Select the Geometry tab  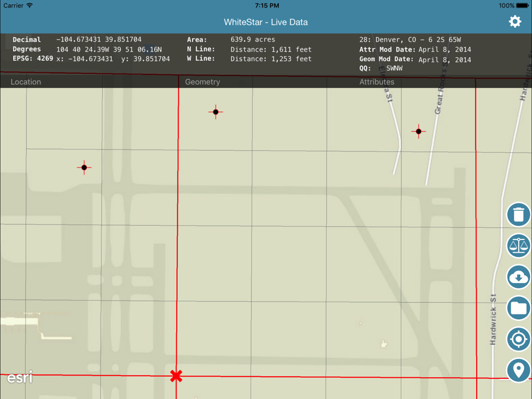(x=203, y=82)
